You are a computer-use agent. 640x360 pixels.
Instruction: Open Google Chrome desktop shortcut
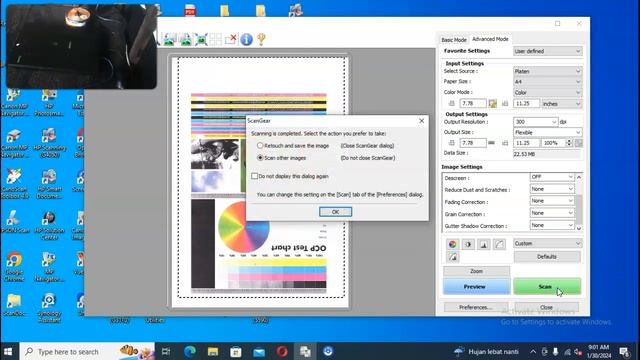[x=14, y=267]
